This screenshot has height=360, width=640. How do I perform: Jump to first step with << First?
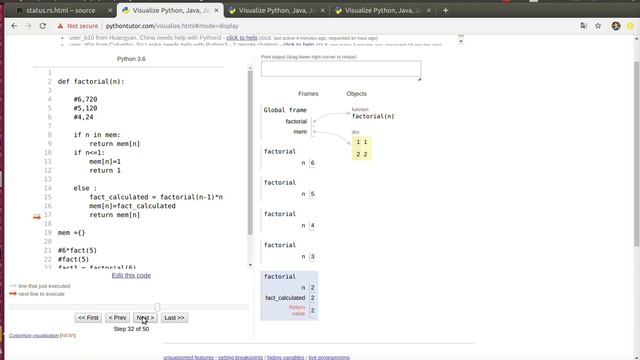click(88, 318)
